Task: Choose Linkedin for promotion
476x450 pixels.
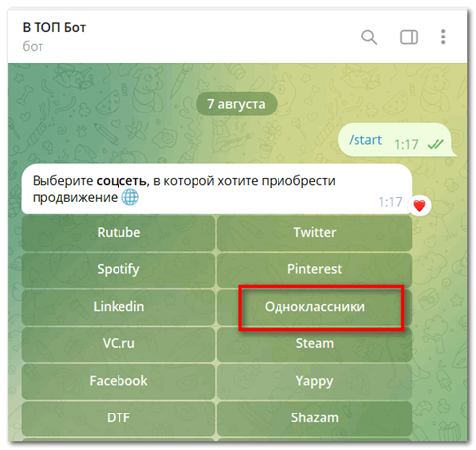Action: pos(119,307)
